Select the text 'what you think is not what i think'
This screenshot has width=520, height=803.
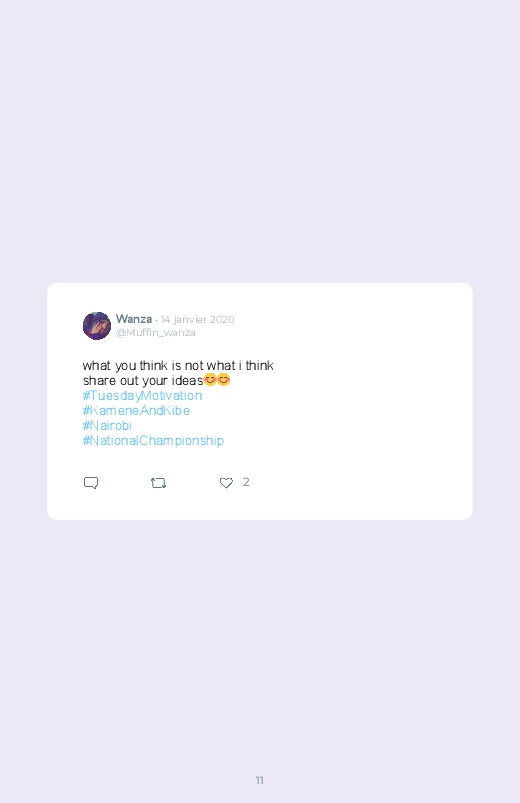(178, 365)
